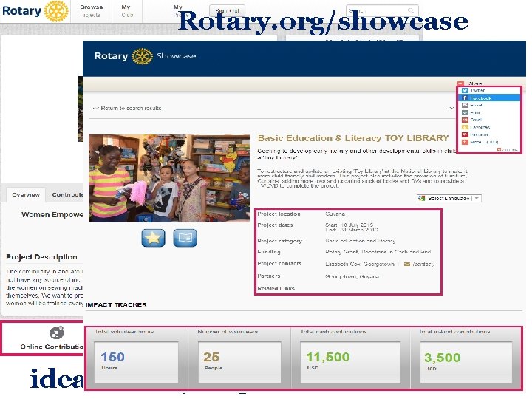Click the Georgetown, Guyana partner value

point(352,276)
